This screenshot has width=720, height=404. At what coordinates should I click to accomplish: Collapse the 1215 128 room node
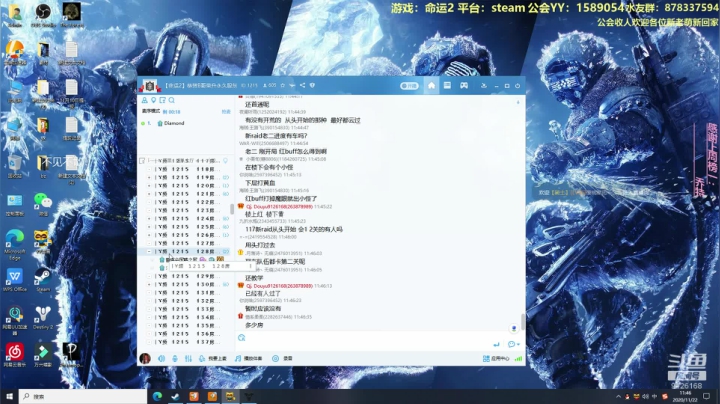[149, 252]
